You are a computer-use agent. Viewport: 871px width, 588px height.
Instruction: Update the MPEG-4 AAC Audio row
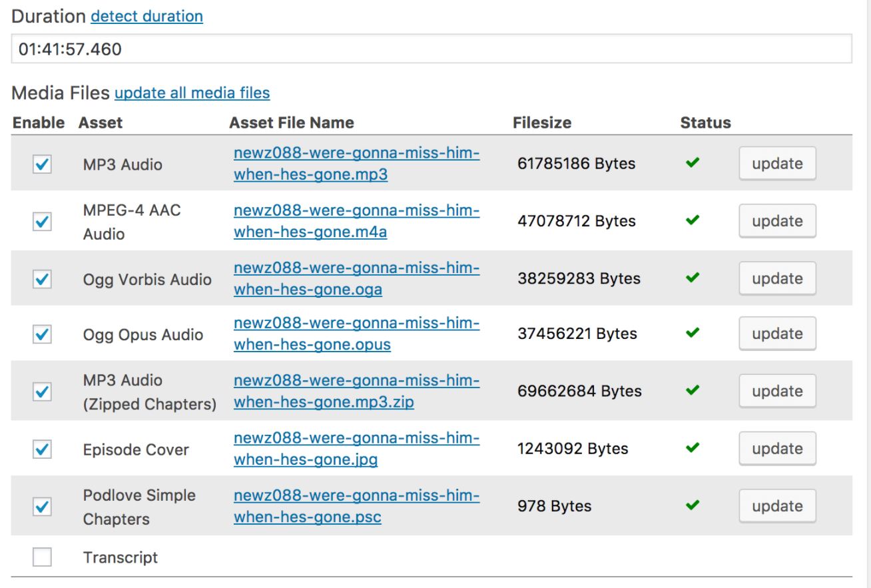777,221
